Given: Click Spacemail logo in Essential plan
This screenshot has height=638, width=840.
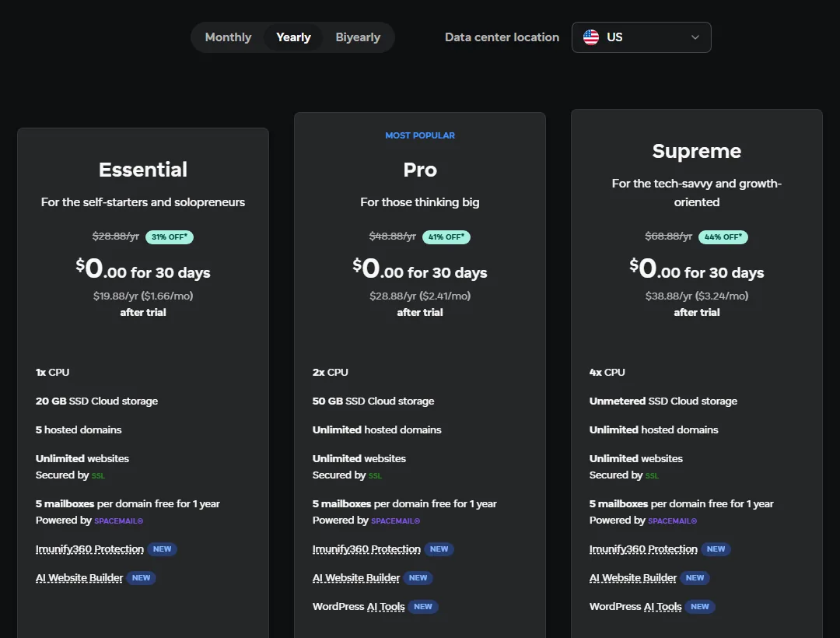Looking at the screenshot, I should 119,521.
